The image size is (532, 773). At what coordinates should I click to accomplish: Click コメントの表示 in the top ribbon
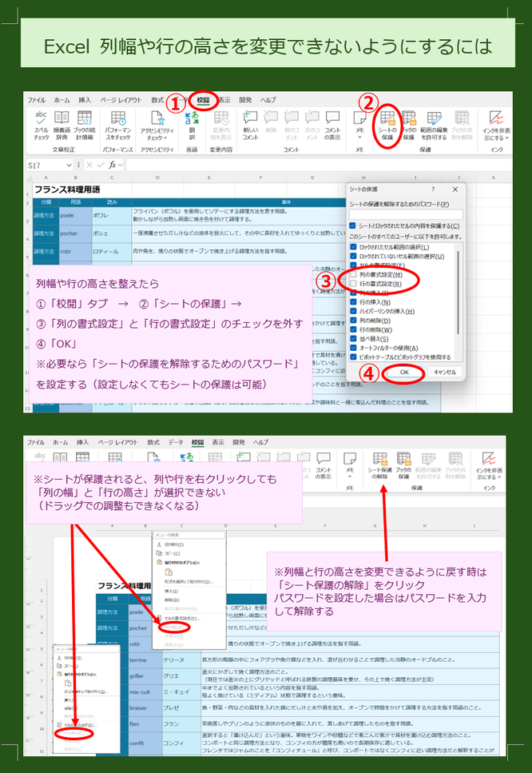tap(332, 126)
